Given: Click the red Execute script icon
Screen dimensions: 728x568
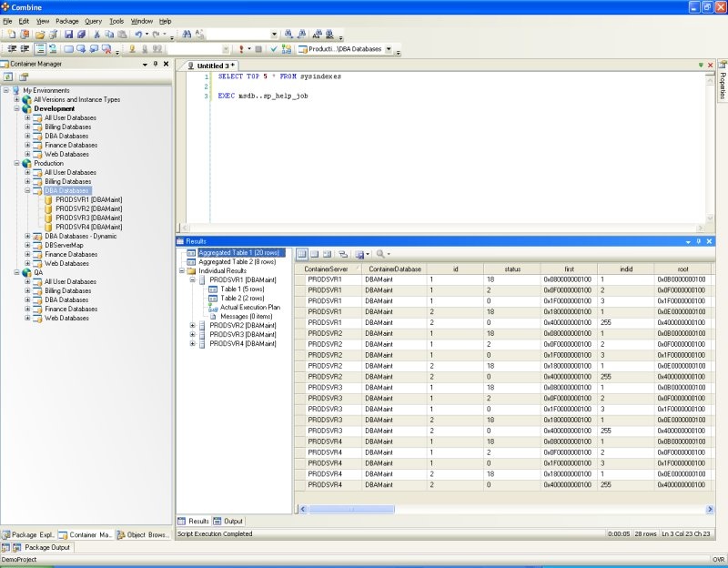Looking at the screenshot, I should tap(242, 48).
